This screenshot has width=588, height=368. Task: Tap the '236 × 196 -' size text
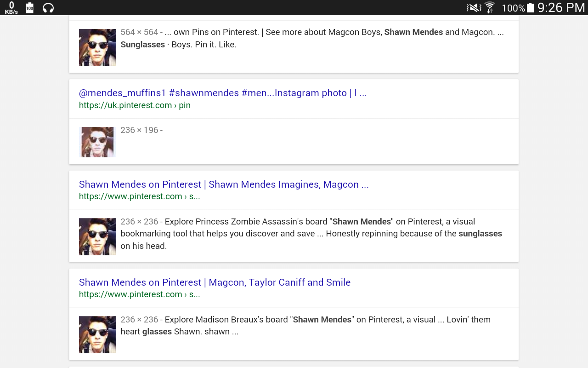pos(141,130)
